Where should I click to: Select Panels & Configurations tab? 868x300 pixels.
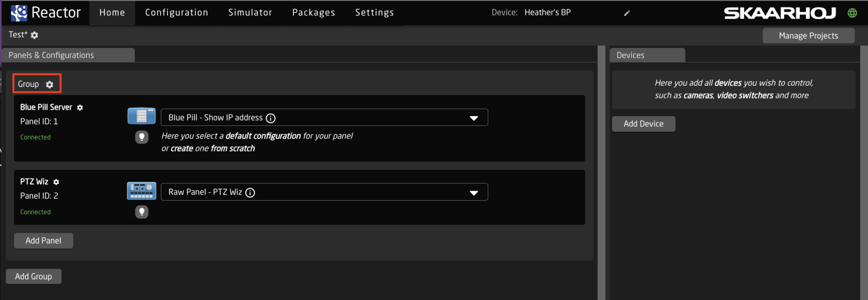(68, 55)
